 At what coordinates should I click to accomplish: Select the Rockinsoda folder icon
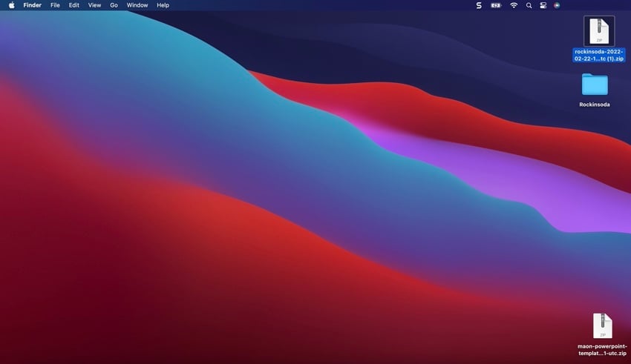pyautogui.click(x=595, y=85)
